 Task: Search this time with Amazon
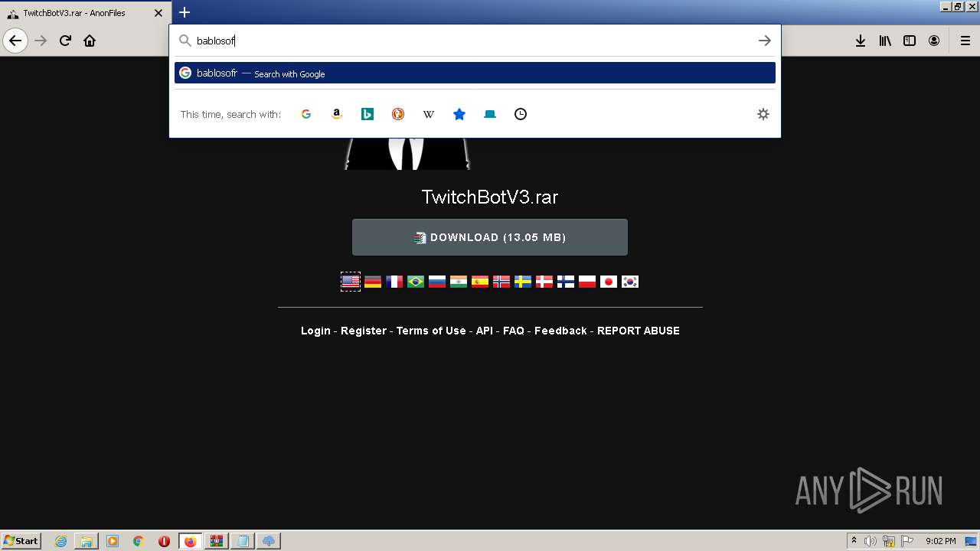click(337, 114)
